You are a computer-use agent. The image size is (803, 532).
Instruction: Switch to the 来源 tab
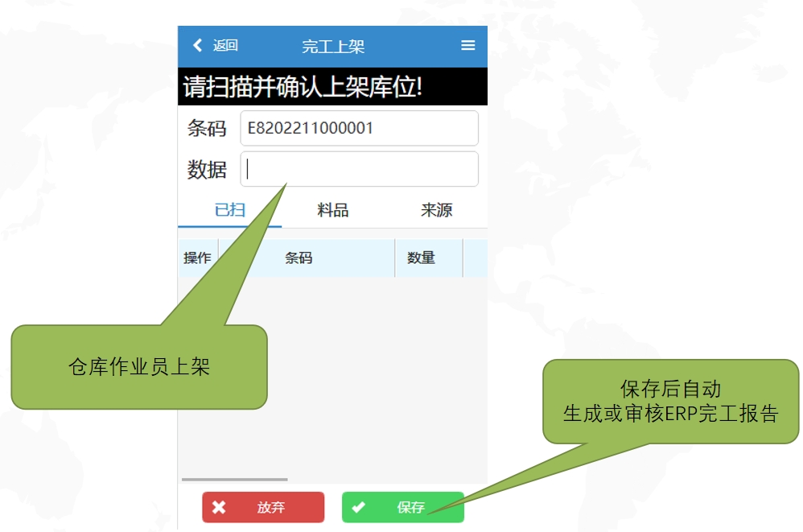pyautogui.click(x=436, y=209)
